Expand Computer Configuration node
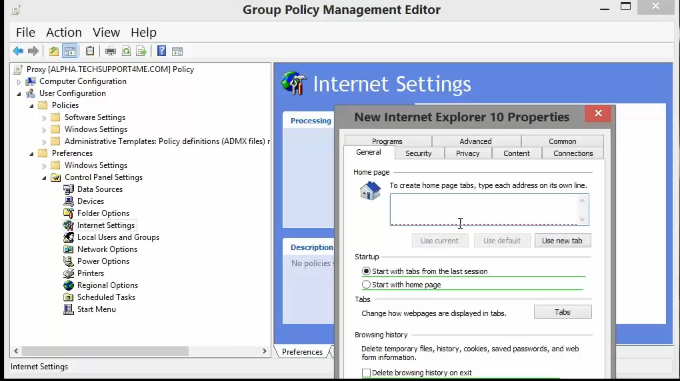 point(19,81)
